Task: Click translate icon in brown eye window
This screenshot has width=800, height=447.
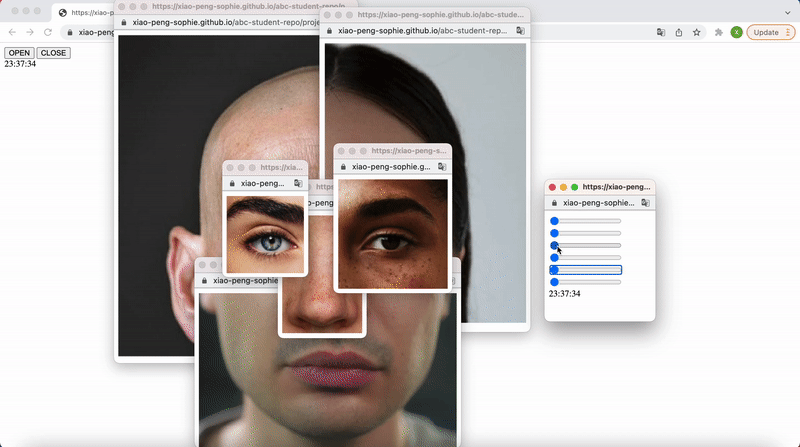Action: (x=442, y=167)
